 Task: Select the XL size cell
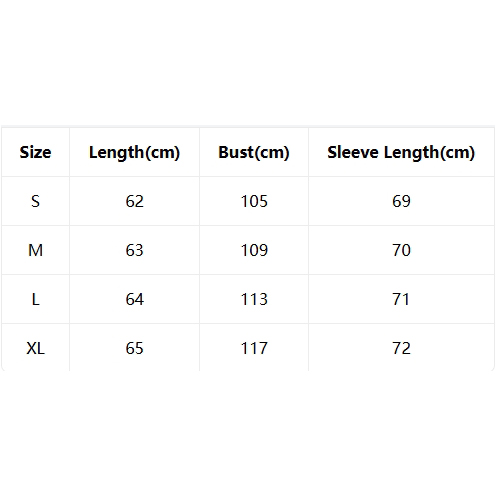35,348
